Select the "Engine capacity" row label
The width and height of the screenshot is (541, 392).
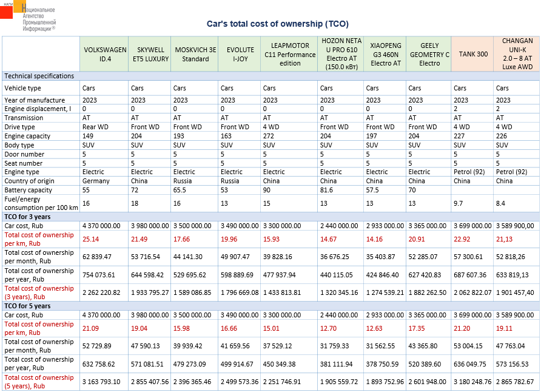27,136
